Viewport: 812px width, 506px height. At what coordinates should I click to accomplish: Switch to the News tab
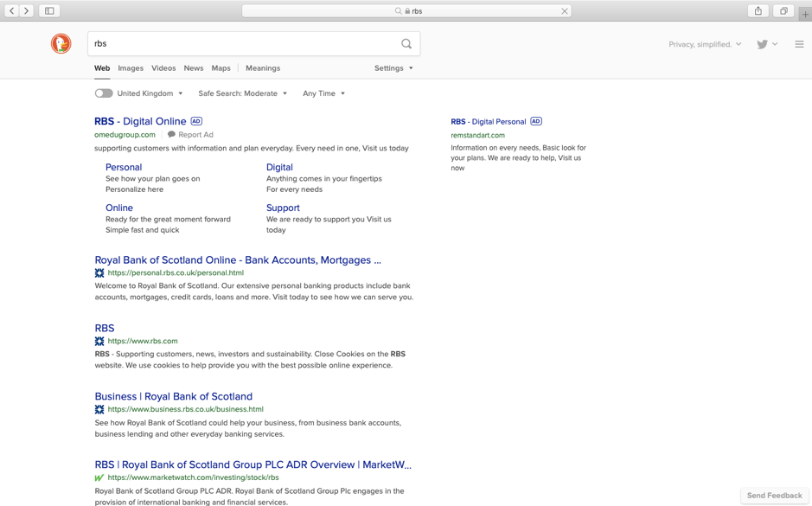194,67
